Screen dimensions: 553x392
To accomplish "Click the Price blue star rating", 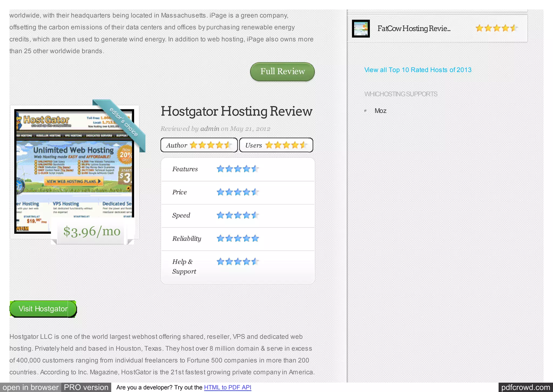I will (238, 192).
